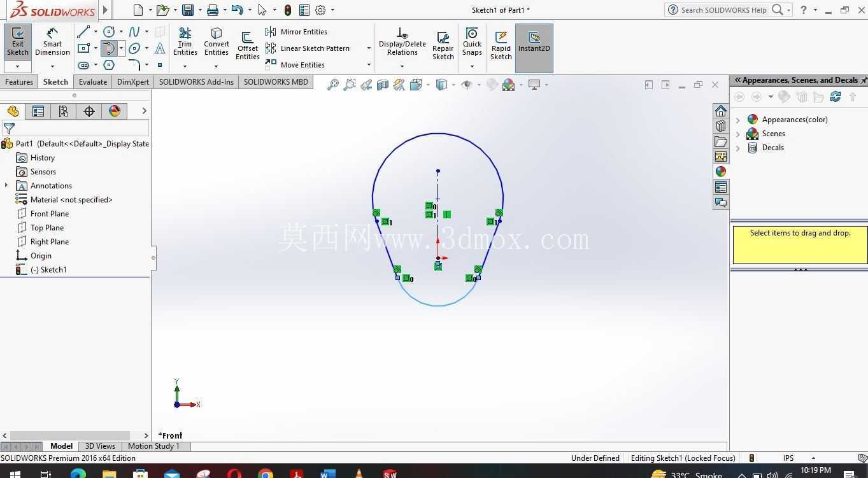Activate Rapid Sketch
This screenshot has width=868, height=478.
(501, 45)
